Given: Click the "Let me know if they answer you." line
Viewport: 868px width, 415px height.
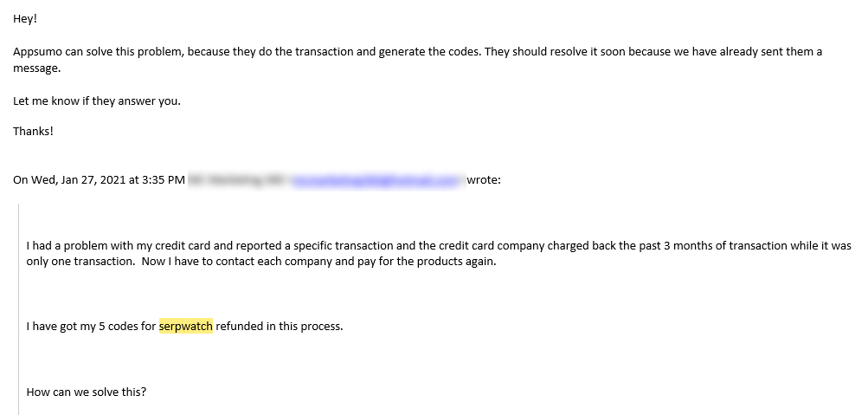Looking at the screenshot, I should (97, 101).
